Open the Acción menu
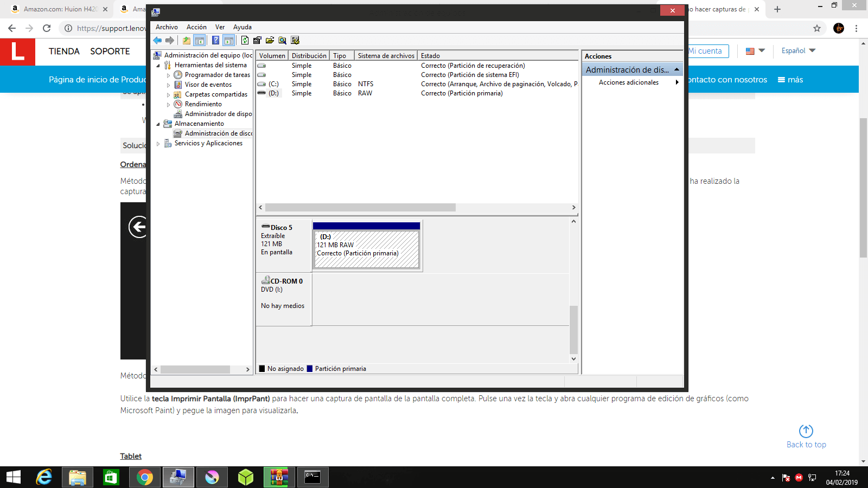 pos(196,27)
